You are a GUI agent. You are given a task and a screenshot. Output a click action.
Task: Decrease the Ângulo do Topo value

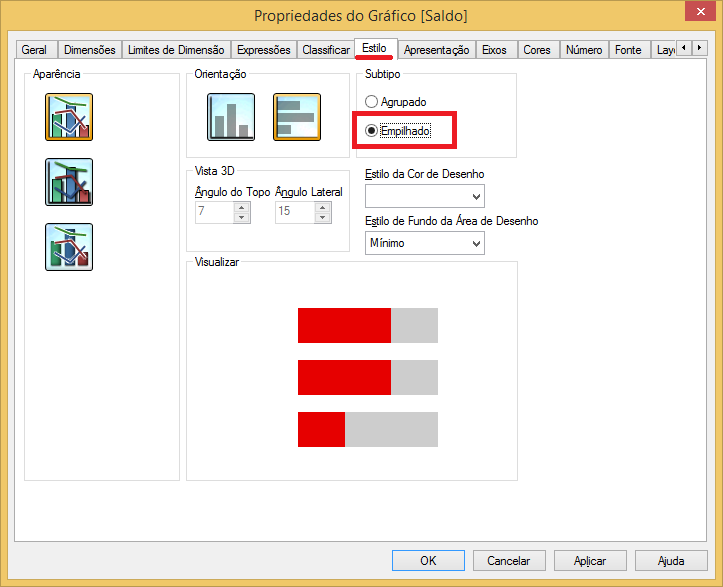click(242, 218)
